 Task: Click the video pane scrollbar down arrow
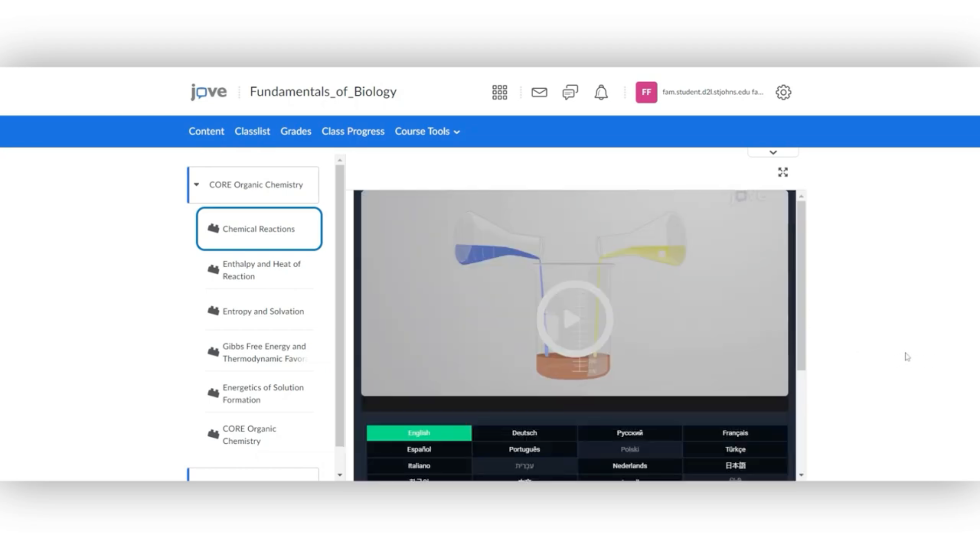point(801,475)
